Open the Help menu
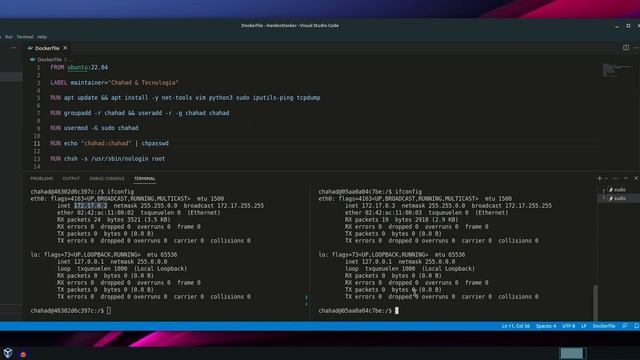Image resolution: width=640 pixels, height=360 pixels. coord(42,37)
